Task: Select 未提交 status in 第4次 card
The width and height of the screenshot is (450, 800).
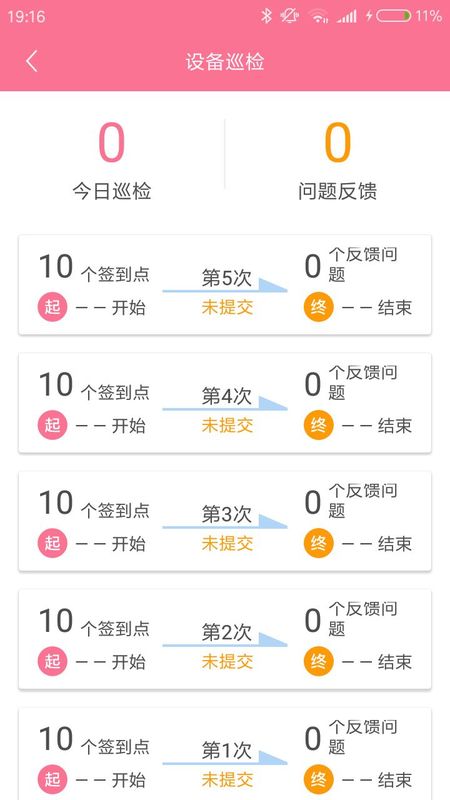Action: 227,426
